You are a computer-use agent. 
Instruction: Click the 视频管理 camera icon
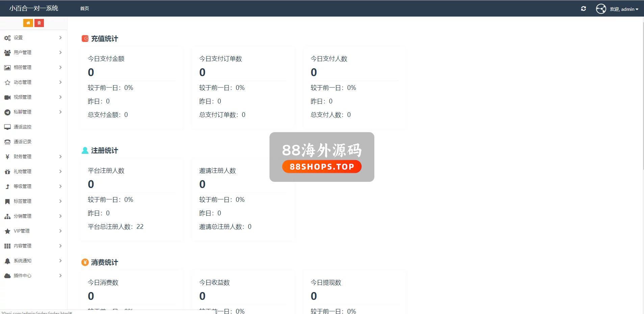coord(7,97)
